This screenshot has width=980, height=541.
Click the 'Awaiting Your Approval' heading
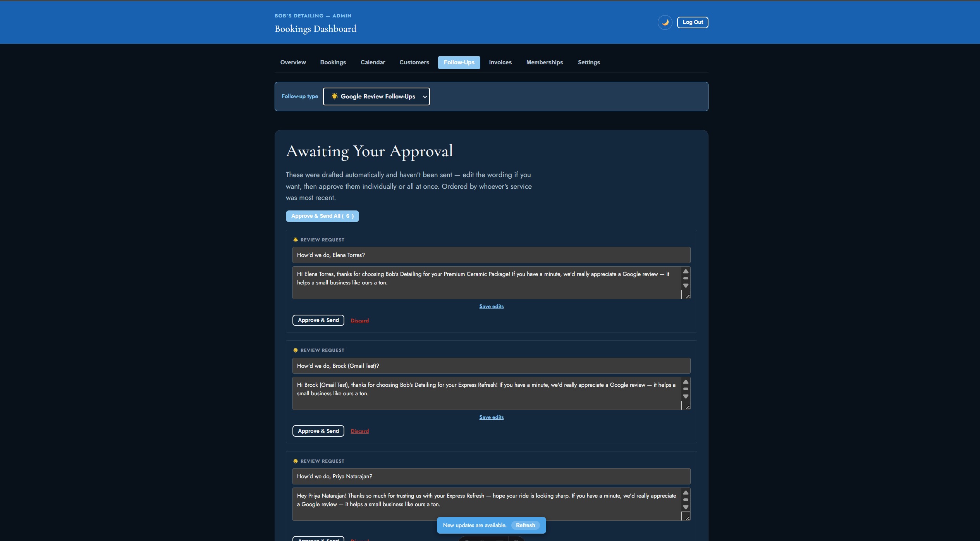370,151
